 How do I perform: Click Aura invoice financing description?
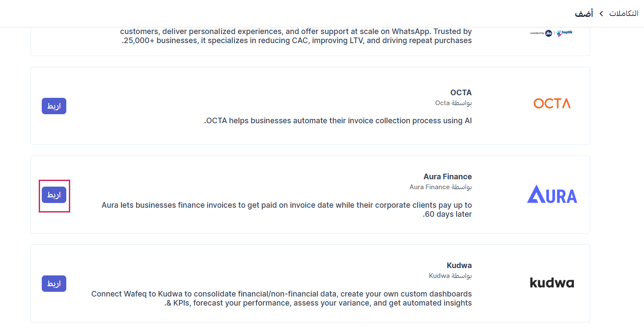(x=287, y=209)
